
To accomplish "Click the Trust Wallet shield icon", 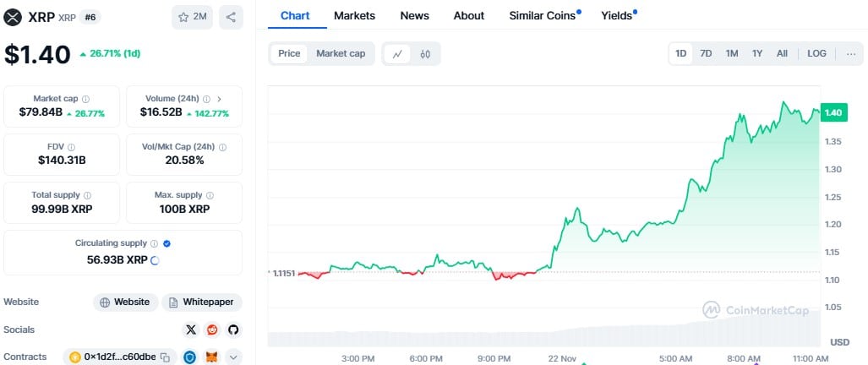I will pos(190,357).
